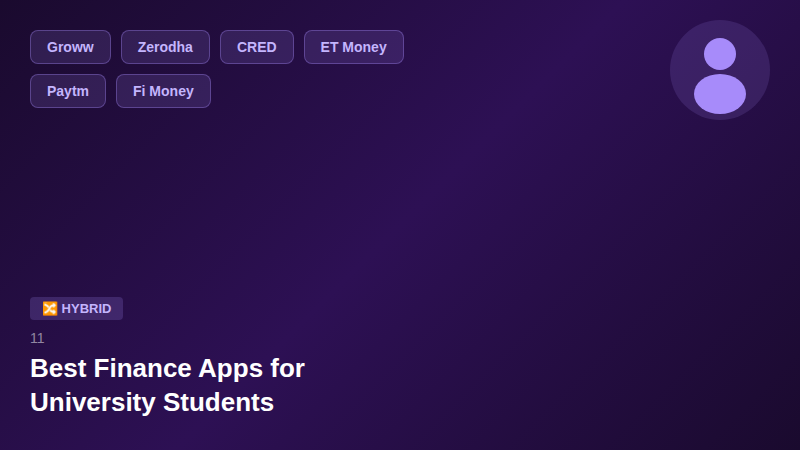Select the Zerodha tag
Image resolution: width=800 pixels, height=450 pixels.
[x=165, y=47]
